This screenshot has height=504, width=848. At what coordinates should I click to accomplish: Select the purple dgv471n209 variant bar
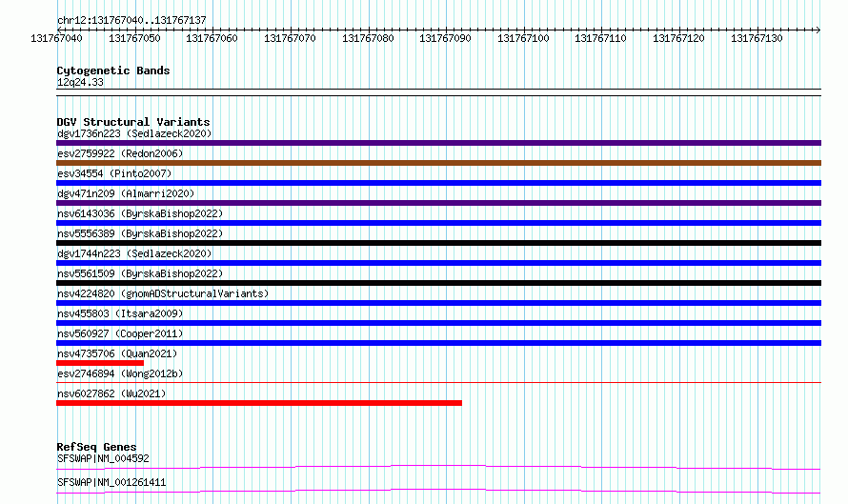click(438, 203)
